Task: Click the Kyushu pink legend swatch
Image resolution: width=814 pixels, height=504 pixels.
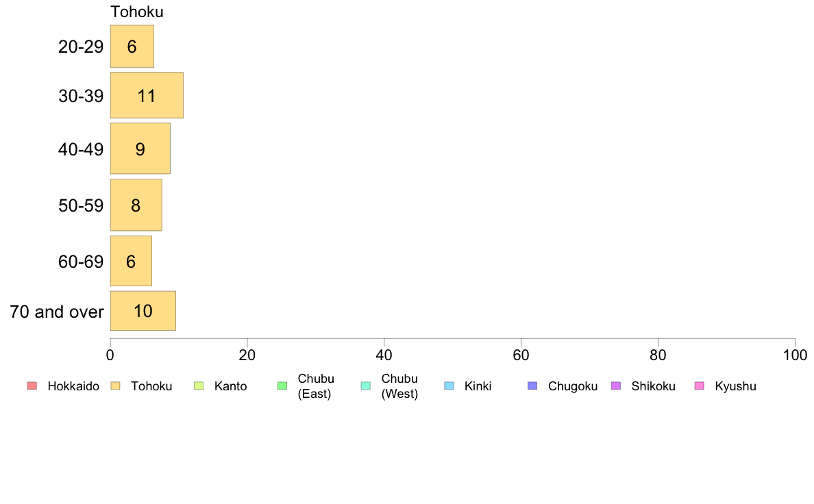Action: pos(700,386)
